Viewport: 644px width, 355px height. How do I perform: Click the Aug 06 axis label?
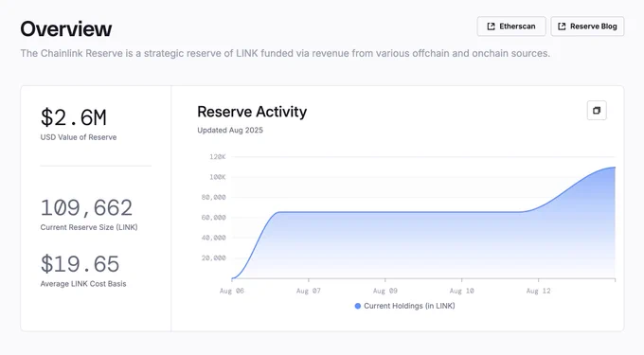[232, 291]
